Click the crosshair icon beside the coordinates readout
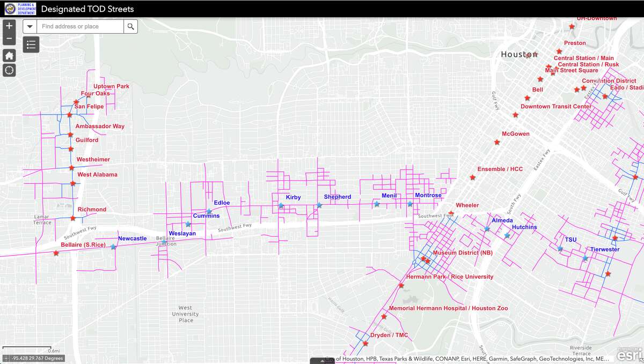 [x=5, y=358]
